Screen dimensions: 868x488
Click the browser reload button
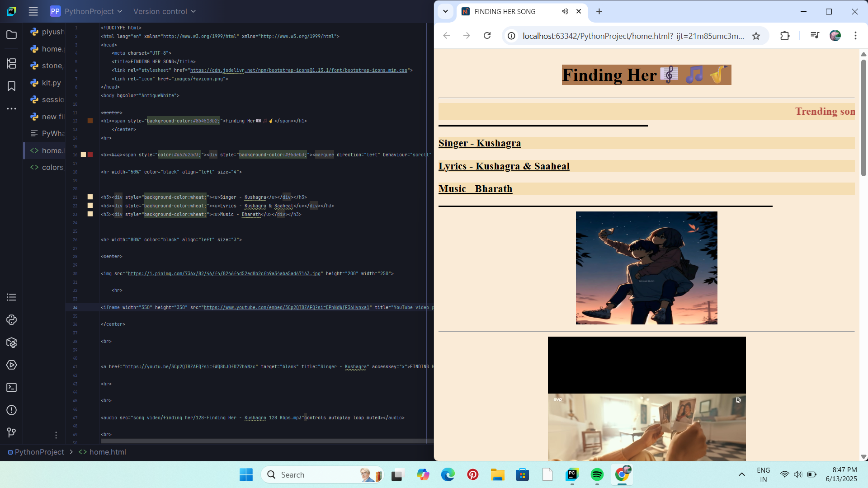(x=487, y=36)
